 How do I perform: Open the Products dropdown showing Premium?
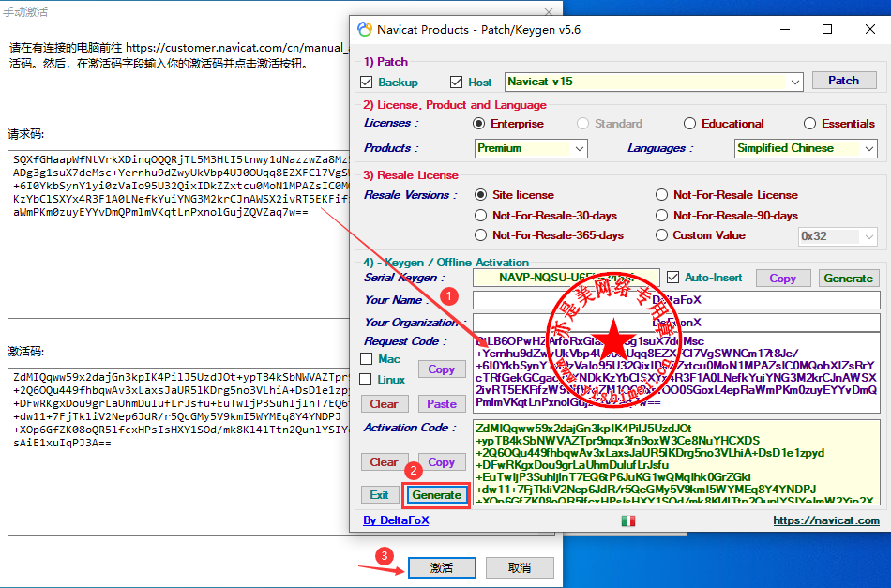coord(531,148)
